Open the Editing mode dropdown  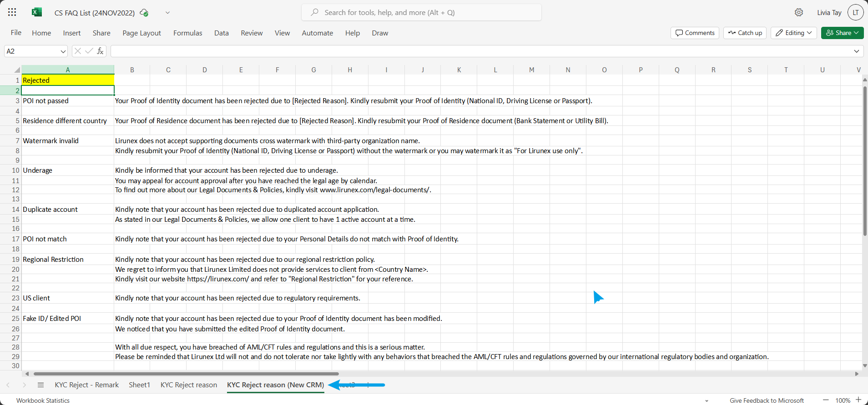[x=794, y=33]
